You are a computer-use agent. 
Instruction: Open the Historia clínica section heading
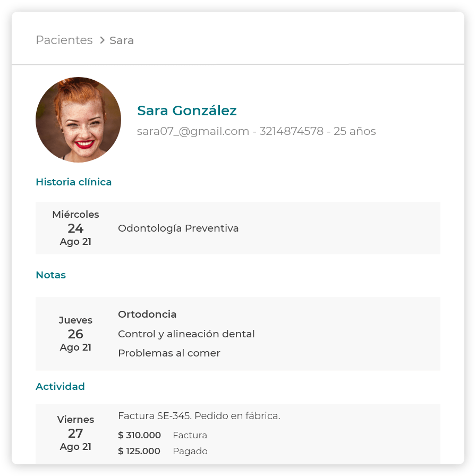pyautogui.click(x=73, y=182)
